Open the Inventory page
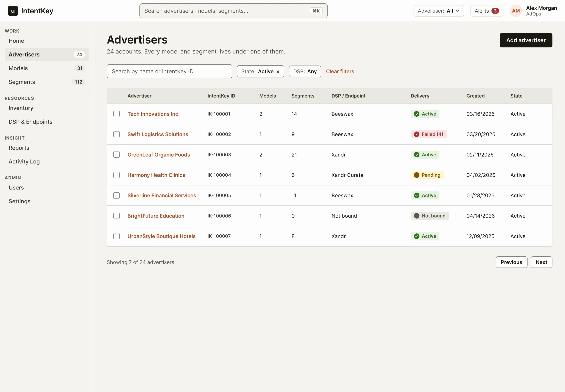The width and height of the screenshot is (565, 392). tap(47, 108)
